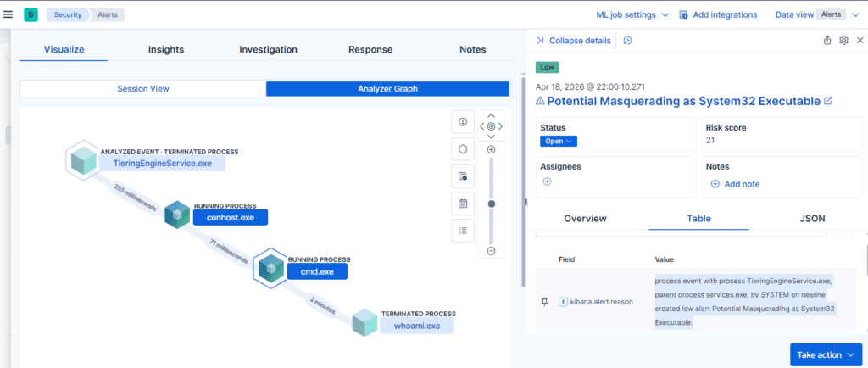Viewport: 868px width, 368px height.
Task: Open Potential Masquerading as System32 Executable rule link
Action: point(684,101)
